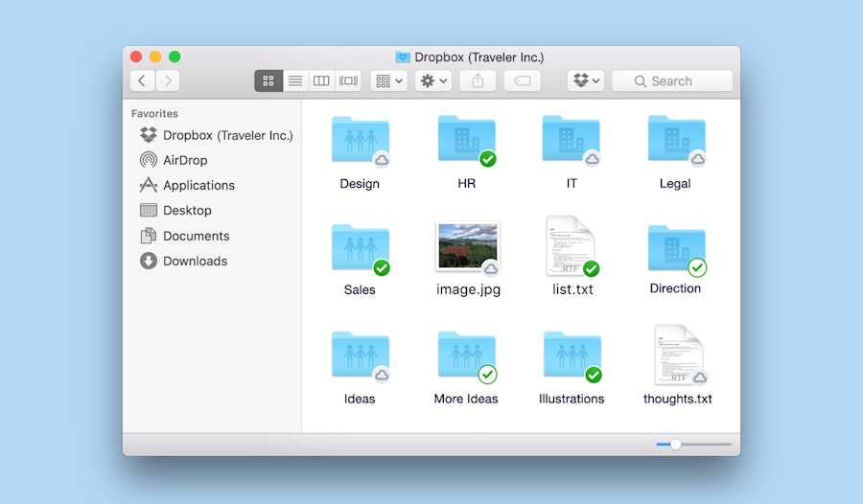Select Dropbox (Traveler Inc.) in sidebar

click(x=217, y=135)
